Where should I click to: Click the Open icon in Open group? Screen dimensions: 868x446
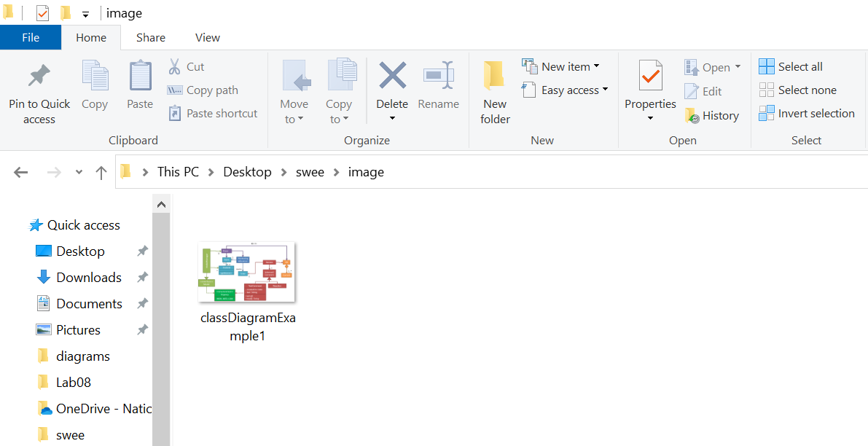tap(692, 68)
